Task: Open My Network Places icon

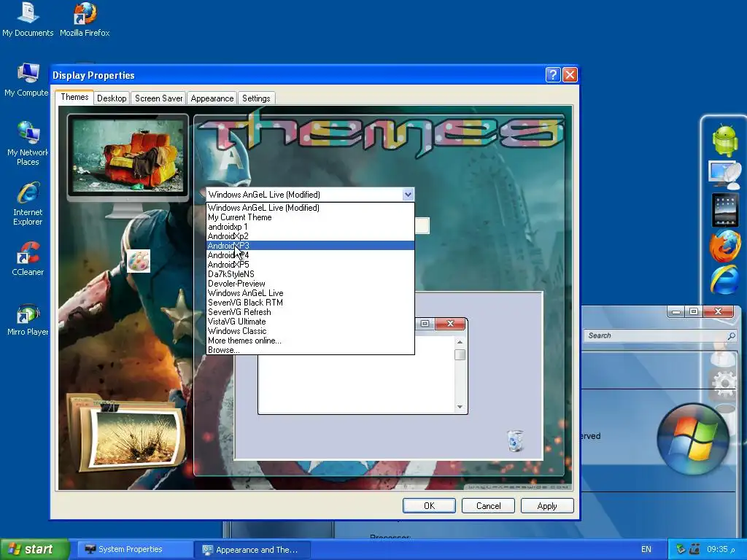Action: pos(28,143)
